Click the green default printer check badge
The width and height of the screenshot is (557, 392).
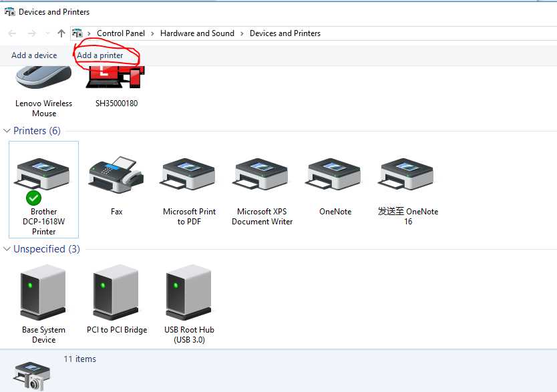point(34,198)
